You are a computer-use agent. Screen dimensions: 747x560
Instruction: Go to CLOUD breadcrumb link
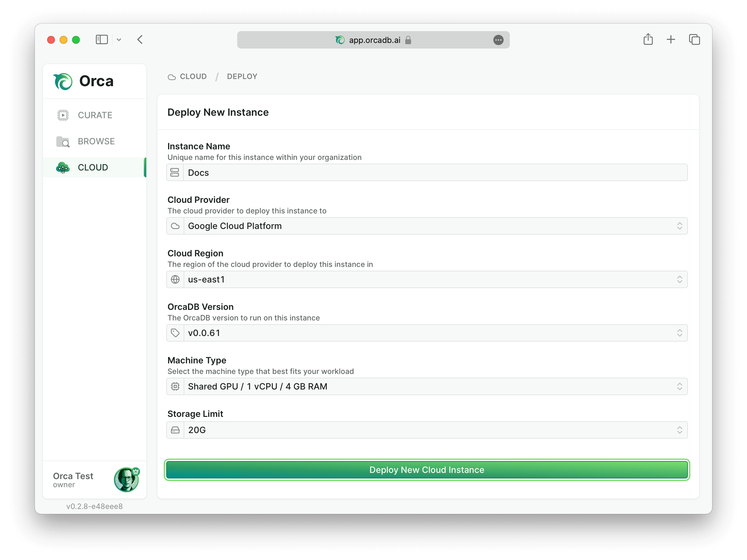(193, 76)
